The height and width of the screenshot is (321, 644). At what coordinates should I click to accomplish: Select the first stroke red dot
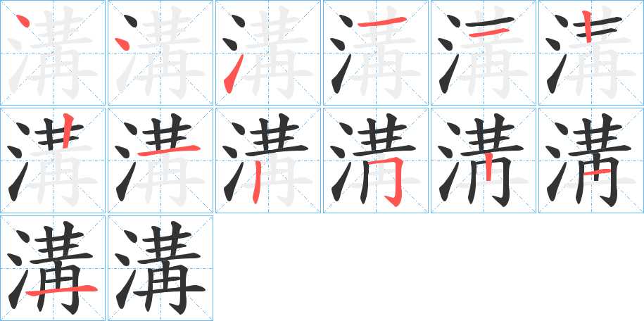coord(23,20)
